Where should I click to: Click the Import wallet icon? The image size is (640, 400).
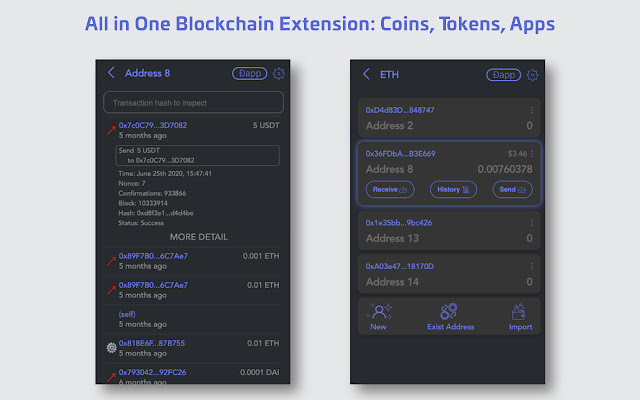519,311
